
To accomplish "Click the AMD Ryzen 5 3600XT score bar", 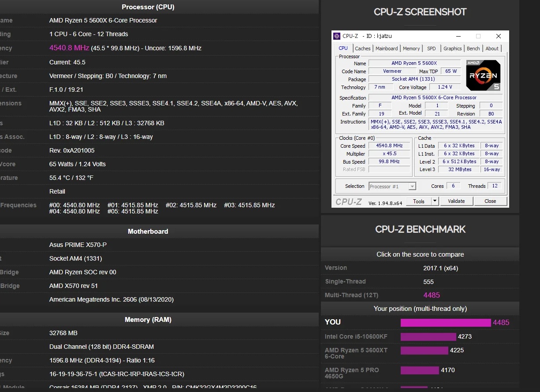I will coord(424,351).
